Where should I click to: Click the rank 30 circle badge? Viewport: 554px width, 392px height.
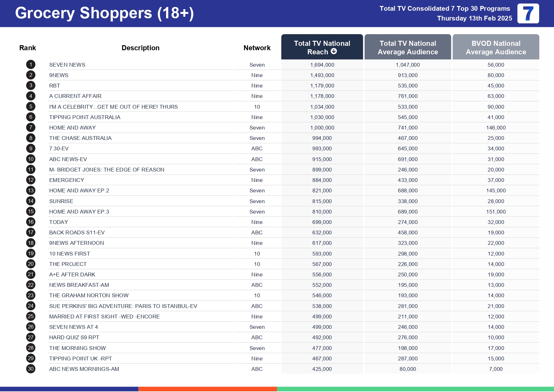pos(31,369)
